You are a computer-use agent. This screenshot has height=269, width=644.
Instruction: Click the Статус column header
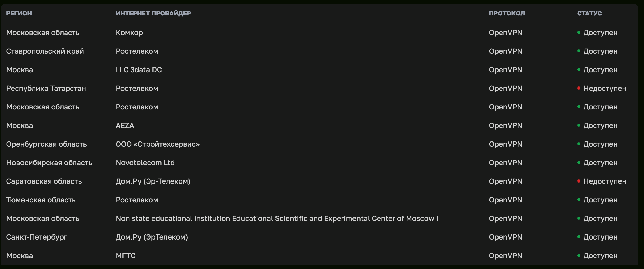pyautogui.click(x=589, y=13)
